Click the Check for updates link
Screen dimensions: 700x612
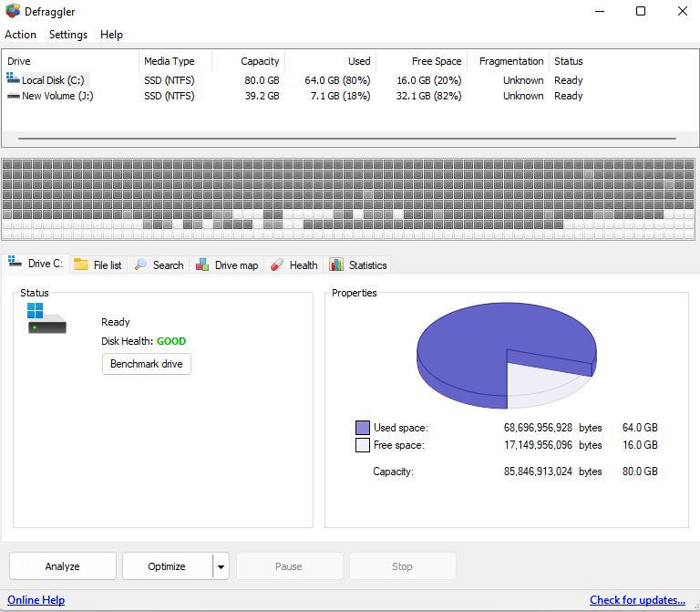[637, 600]
